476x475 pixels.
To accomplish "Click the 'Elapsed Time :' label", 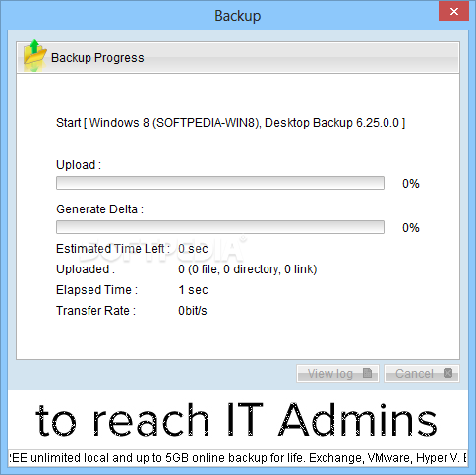I will pyautogui.click(x=96, y=290).
